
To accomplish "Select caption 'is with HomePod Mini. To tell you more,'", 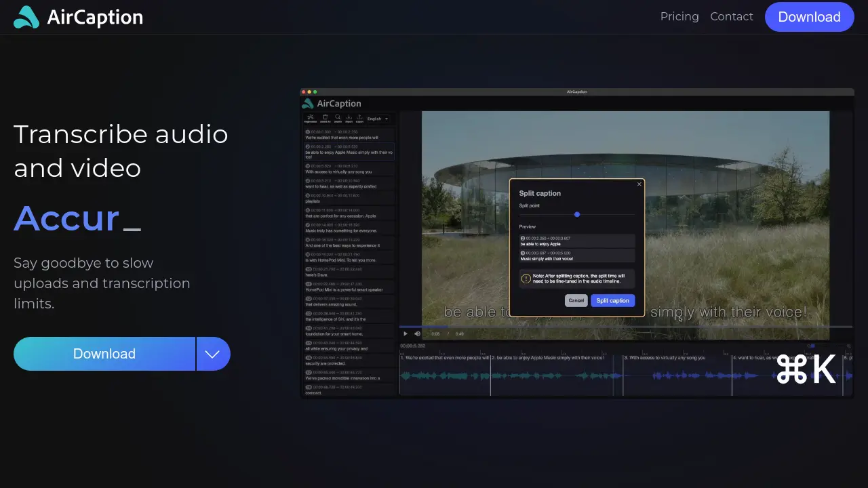I will (349, 257).
